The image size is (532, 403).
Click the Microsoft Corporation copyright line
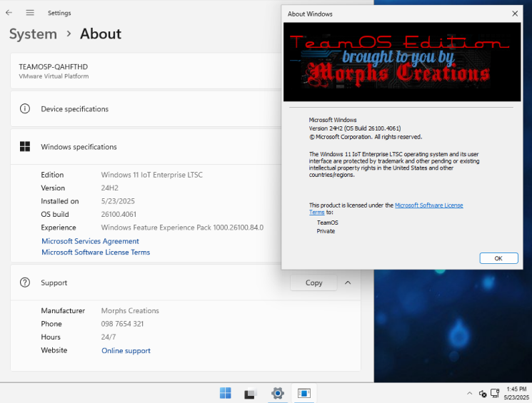click(366, 137)
